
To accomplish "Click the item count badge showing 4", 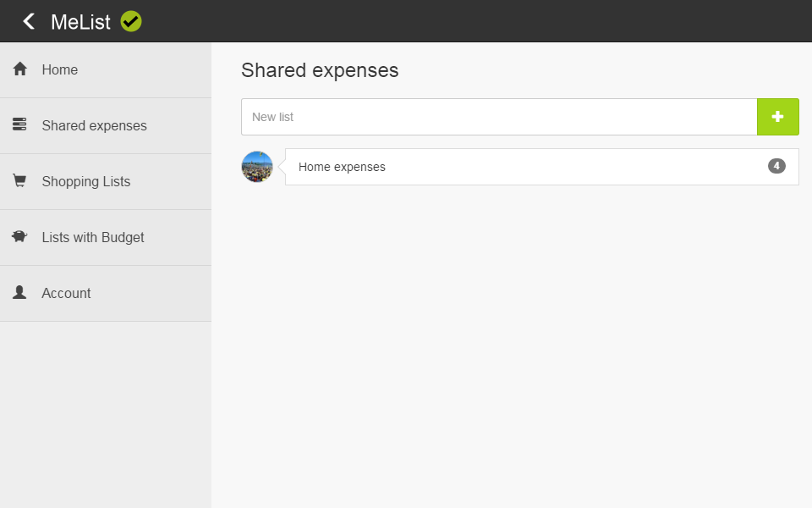I will click(x=776, y=166).
